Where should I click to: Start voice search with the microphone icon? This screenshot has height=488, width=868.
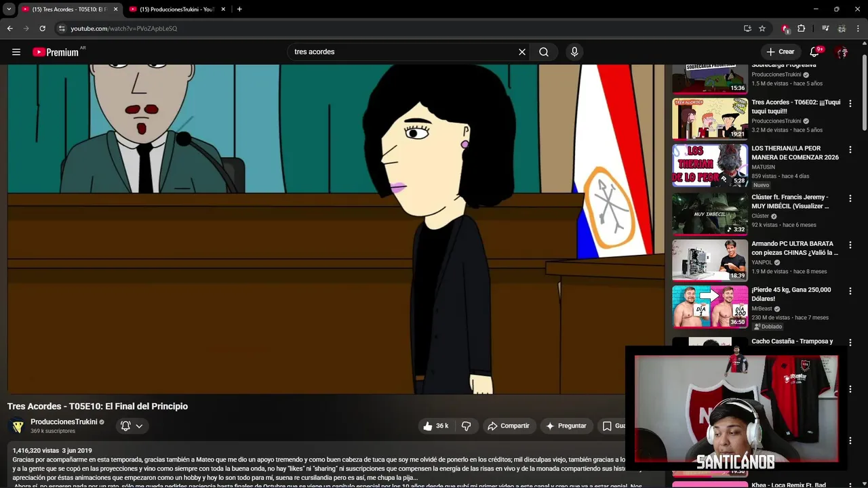[x=574, y=52]
